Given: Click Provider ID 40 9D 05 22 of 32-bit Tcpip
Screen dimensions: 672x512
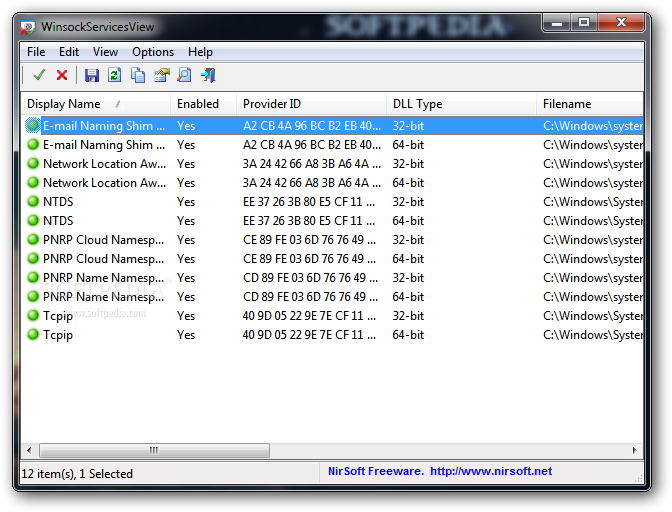Looking at the screenshot, I should 309,316.
